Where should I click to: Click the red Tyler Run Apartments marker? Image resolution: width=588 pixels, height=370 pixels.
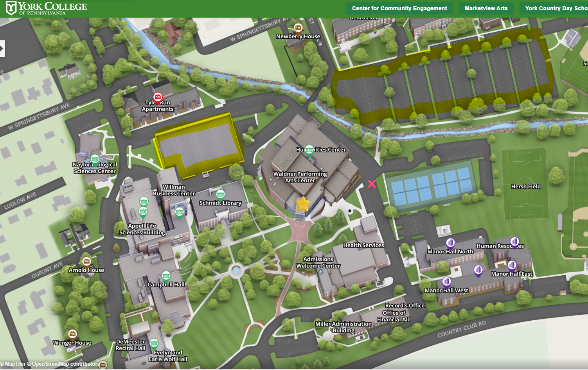click(158, 97)
